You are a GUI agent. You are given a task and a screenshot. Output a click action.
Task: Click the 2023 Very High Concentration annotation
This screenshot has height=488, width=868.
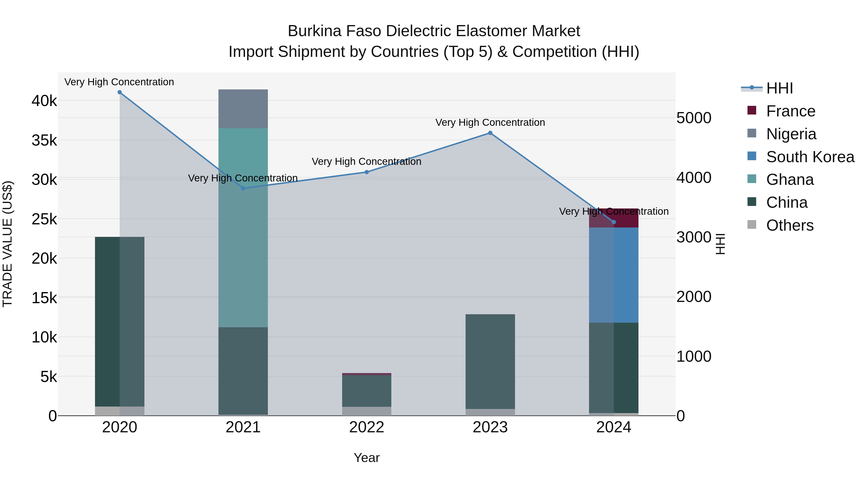click(490, 123)
